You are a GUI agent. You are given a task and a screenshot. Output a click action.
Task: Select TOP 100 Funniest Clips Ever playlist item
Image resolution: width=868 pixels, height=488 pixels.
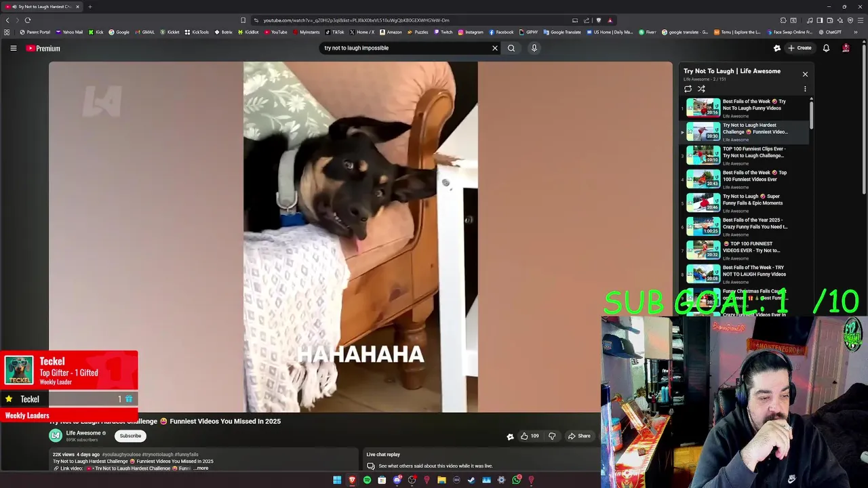pyautogui.click(x=745, y=155)
